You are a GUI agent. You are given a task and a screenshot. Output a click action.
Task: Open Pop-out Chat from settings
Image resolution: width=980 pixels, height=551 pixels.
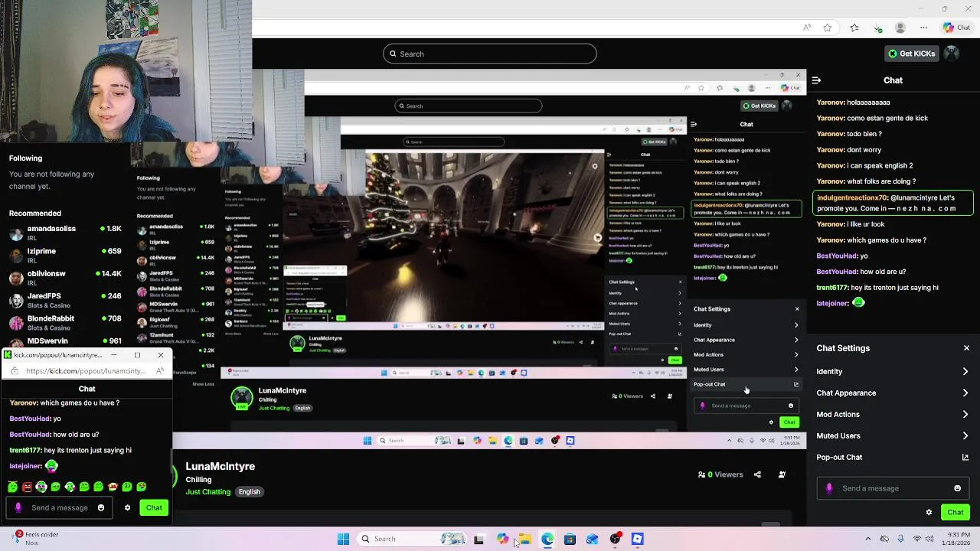tap(893, 457)
